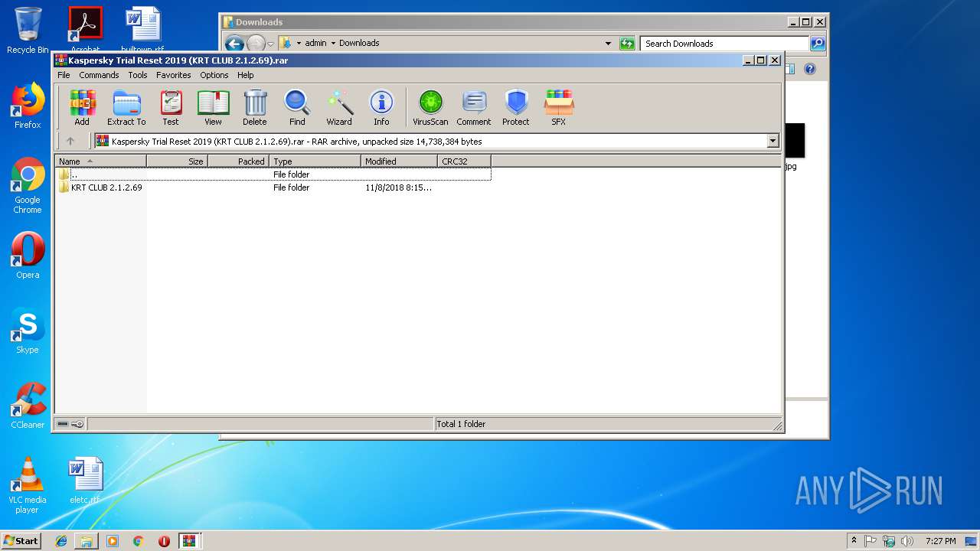Click Back button in Downloads window
Screen dimensions: 980x551
pyautogui.click(x=234, y=44)
